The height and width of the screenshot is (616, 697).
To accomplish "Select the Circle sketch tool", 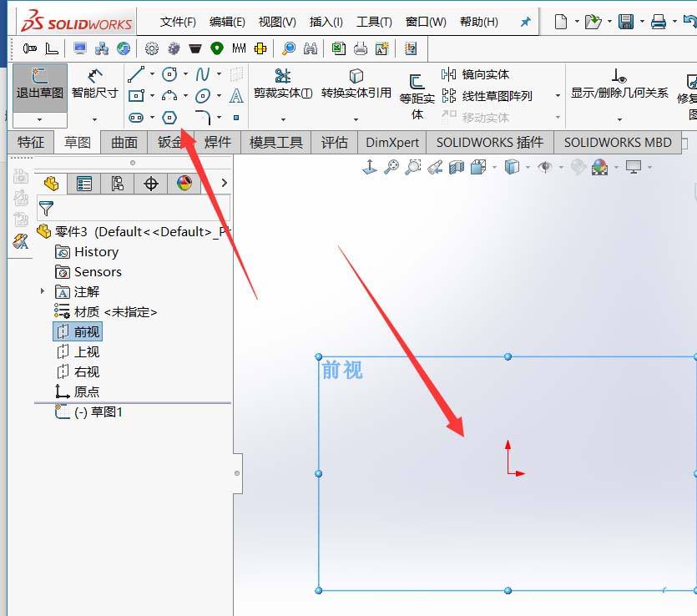I will 169,75.
